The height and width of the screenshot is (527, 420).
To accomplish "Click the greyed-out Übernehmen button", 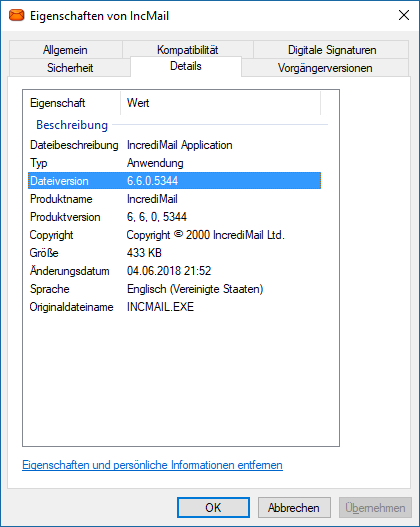I will (x=375, y=508).
